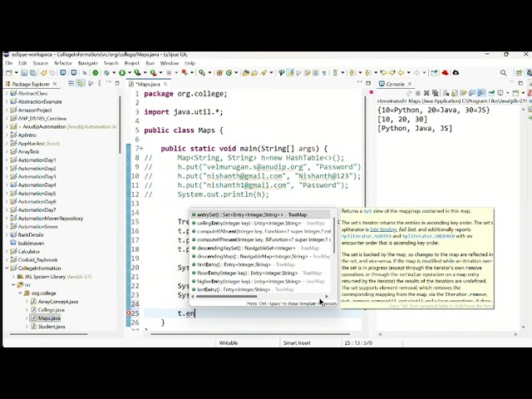
Task: Toggle code folding at line 7
Action: 141,149
